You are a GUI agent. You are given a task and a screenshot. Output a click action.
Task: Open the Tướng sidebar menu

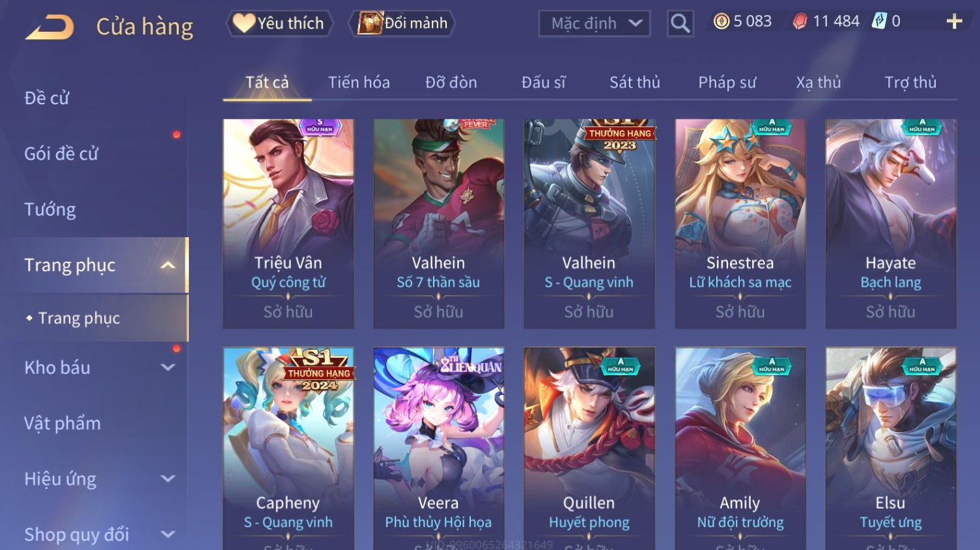coord(50,210)
